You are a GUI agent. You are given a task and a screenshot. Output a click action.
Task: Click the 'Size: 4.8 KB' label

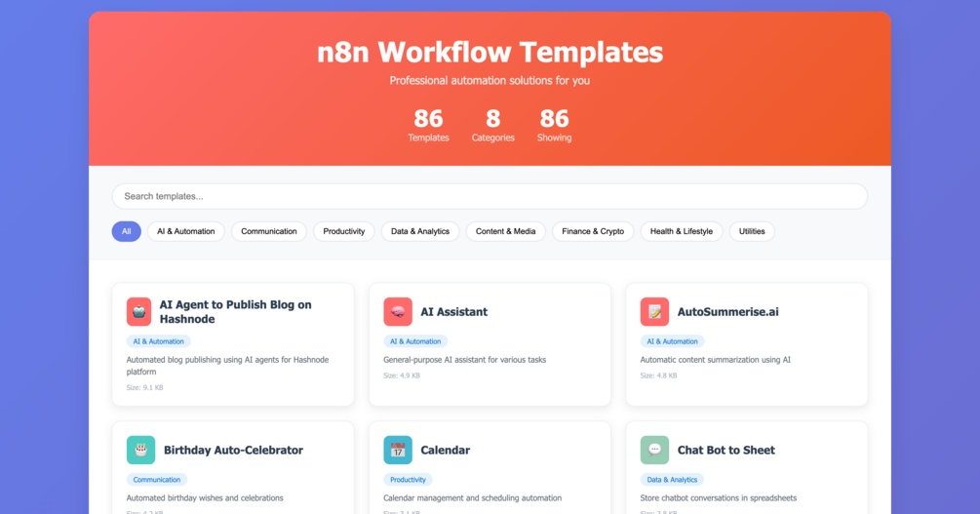[x=658, y=376]
